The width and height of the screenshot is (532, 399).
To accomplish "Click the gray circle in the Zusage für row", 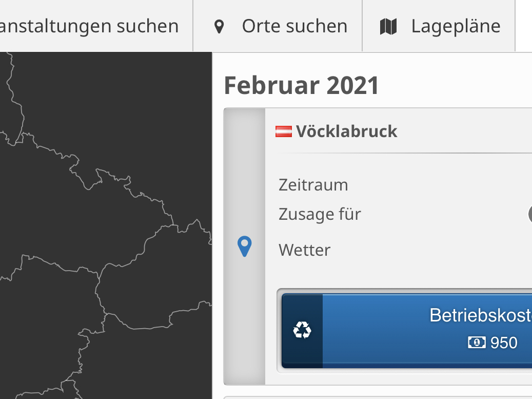I will coord(529,214).
